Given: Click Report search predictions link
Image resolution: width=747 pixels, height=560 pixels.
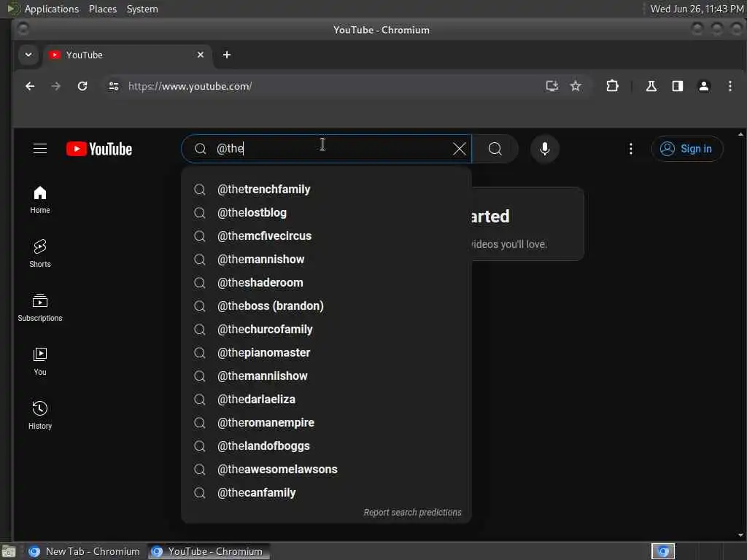Looking at the screenshot, I should click(x=413, y=513).
